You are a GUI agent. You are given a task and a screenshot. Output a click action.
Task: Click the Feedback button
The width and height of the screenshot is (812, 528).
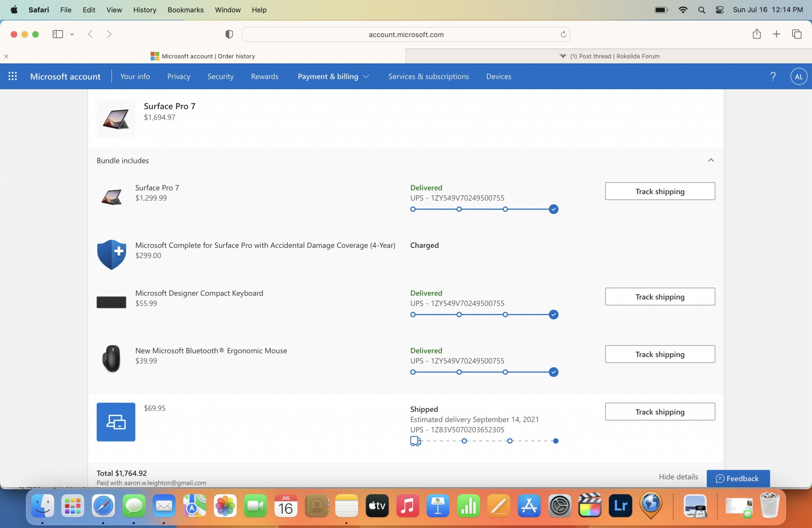tap(738, 478)
